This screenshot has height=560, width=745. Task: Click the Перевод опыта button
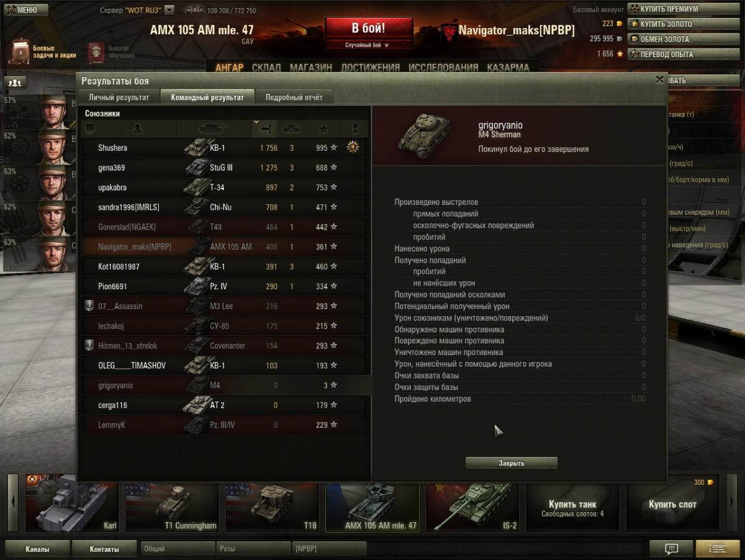(685, 54)
